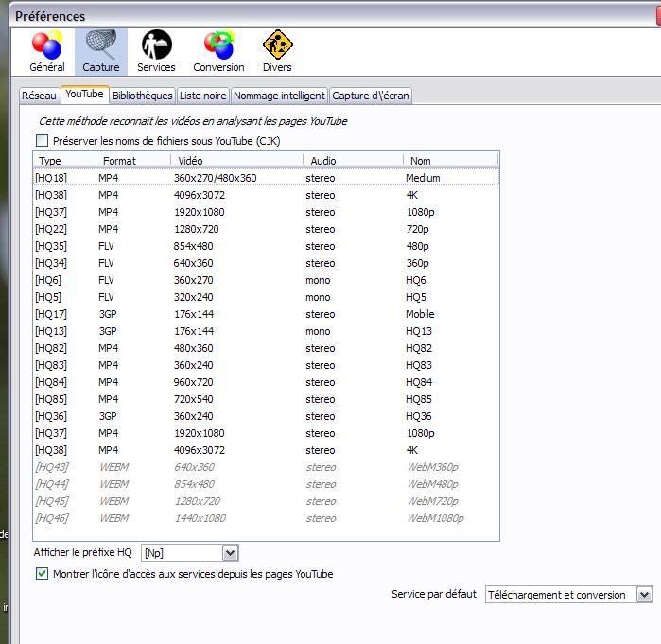This screenshot has height=644, width=661.
Task: Select the Capture section net icon
Action: (x=101, y=44)
